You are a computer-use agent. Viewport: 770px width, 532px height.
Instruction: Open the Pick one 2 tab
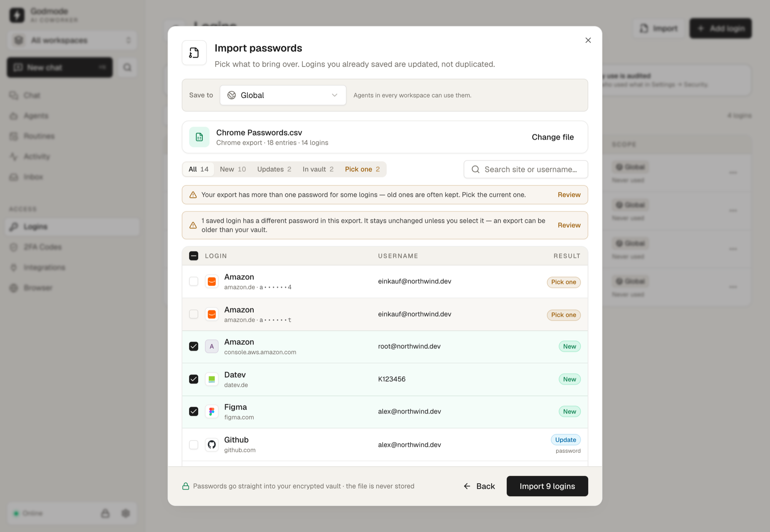click(362, 169)
